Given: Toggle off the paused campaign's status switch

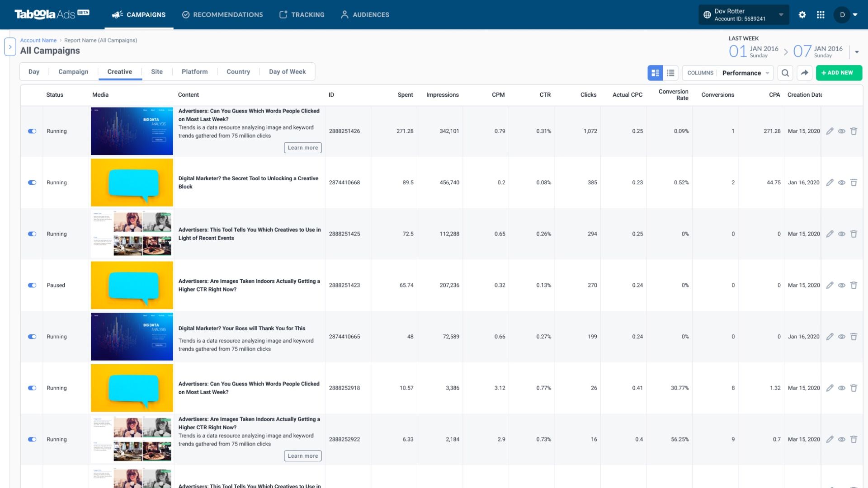Looking at the screenshot, I should click(32, 285).
